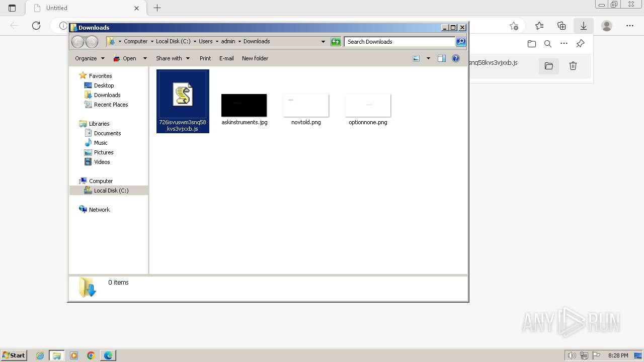This screenshot has width=644, height=362.
Task: Toggle the preview pane button
Action: pos(442,58)
